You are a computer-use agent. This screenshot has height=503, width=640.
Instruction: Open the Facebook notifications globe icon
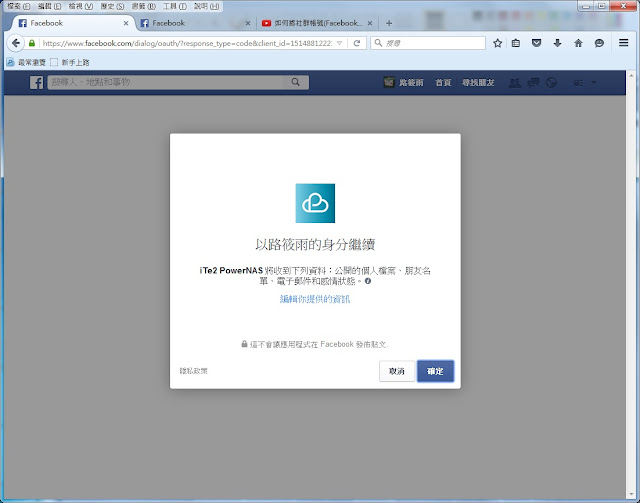[551, 82]
